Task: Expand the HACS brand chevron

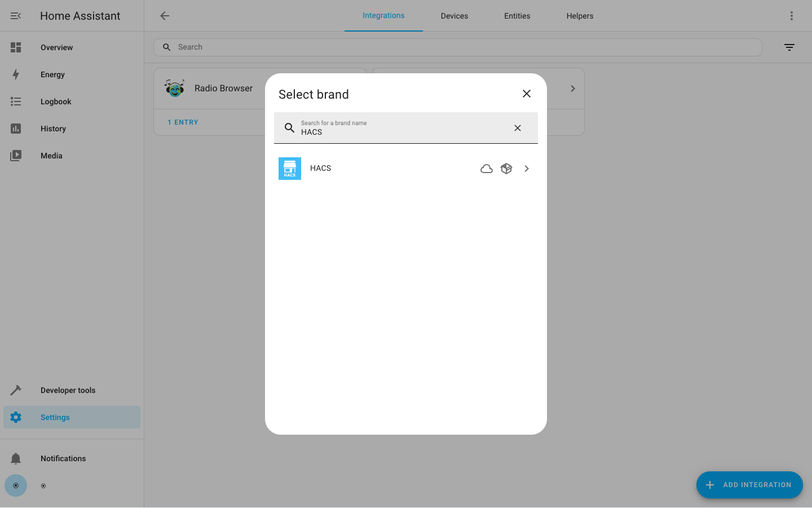Action: pyautogui.click(x=527, y=169)
